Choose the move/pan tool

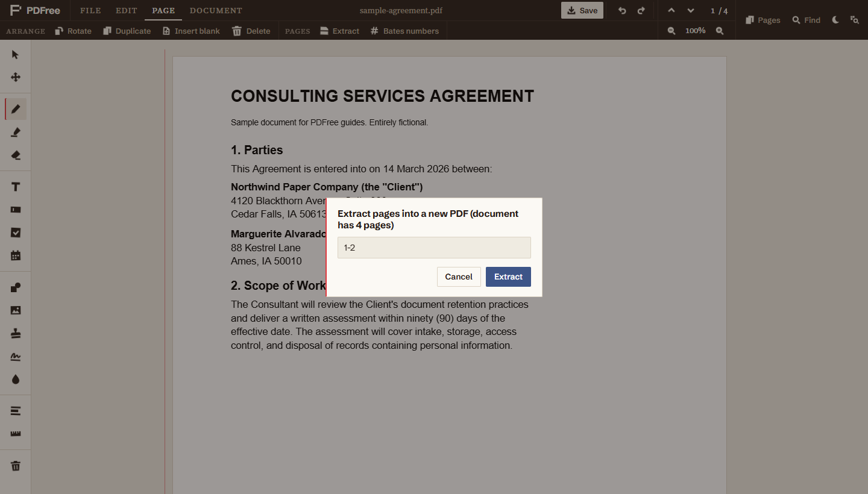(x=16, y=77)
